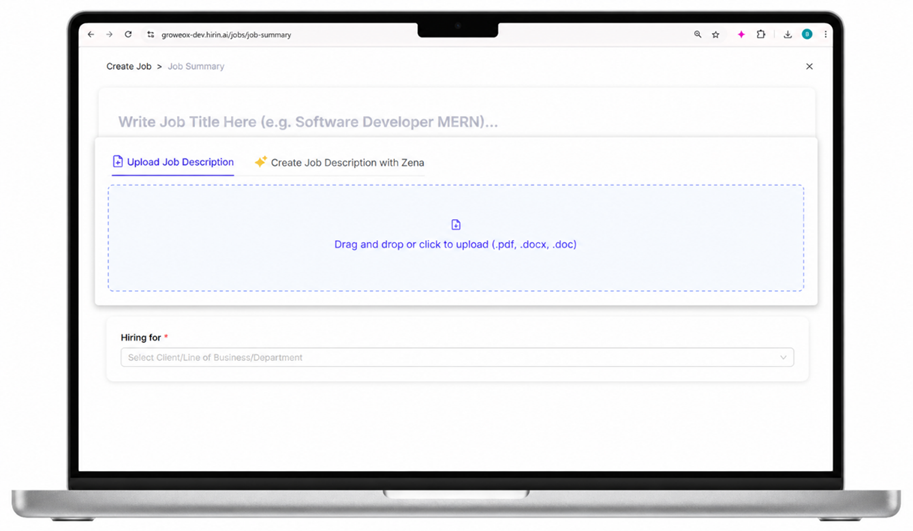Select the Upload Job Description tab
This screenshot has width=913, height=531.
173,162
